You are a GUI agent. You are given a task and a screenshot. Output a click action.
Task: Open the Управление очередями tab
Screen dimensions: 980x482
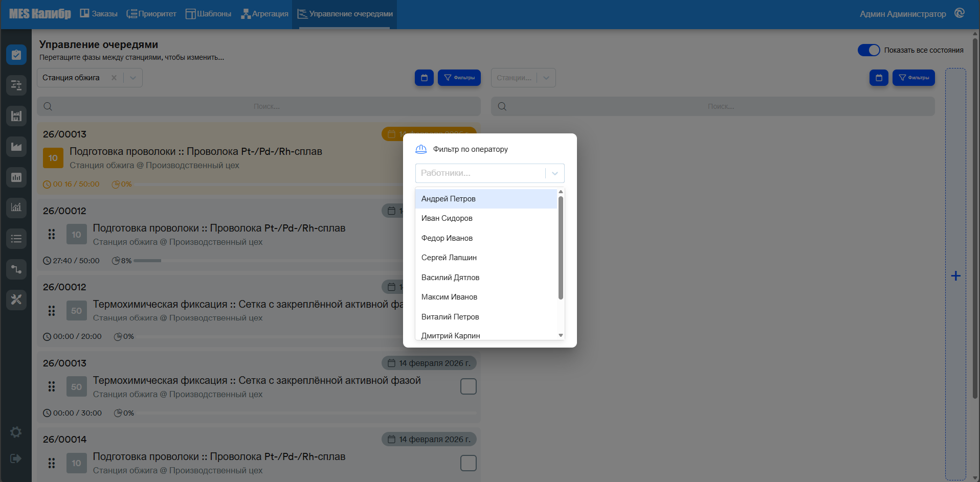coord(345,14)
